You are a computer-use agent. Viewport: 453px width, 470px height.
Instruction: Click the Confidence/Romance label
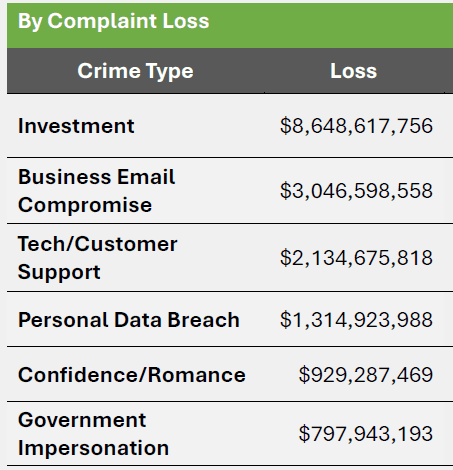(x=132, y=375)
